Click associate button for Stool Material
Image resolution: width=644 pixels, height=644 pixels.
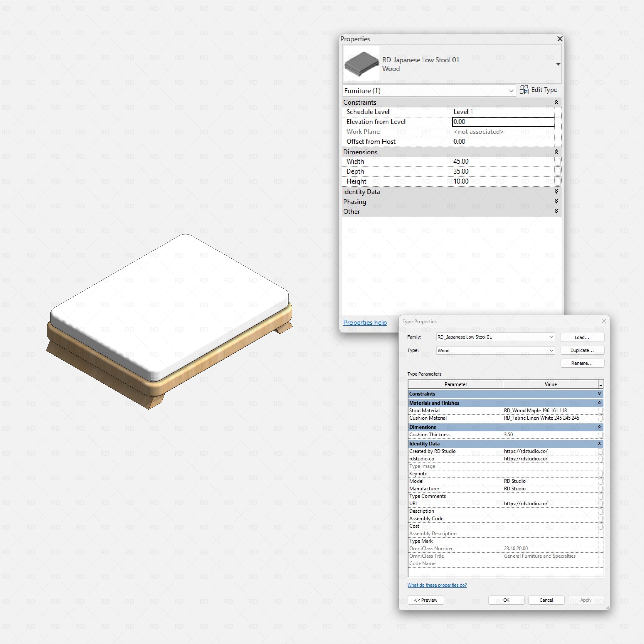coord(601,411)
